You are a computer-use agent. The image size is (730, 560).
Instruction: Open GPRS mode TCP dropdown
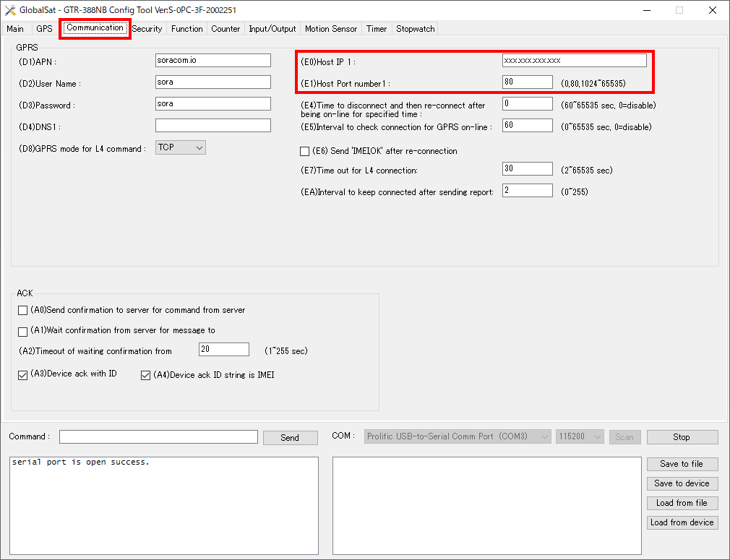tap(181, 147)
